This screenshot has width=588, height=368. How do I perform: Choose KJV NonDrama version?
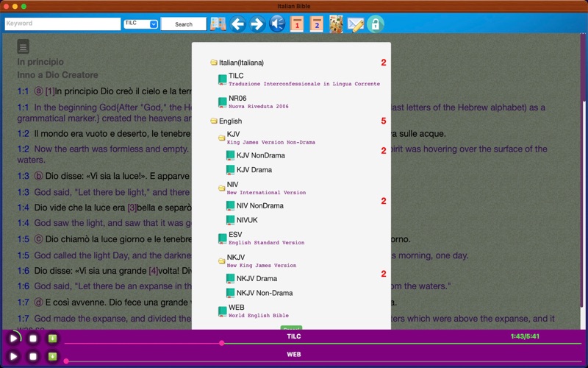tap(256, 155)
